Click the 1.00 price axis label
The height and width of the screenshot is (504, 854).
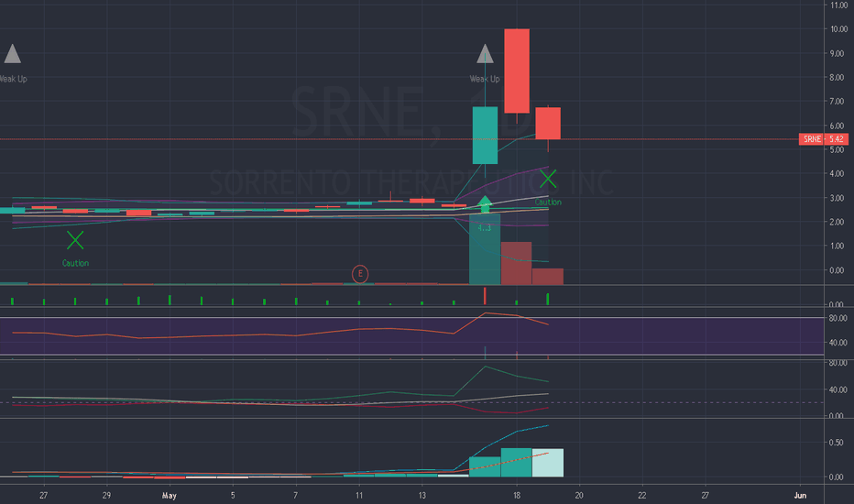(x=838, y=246)
